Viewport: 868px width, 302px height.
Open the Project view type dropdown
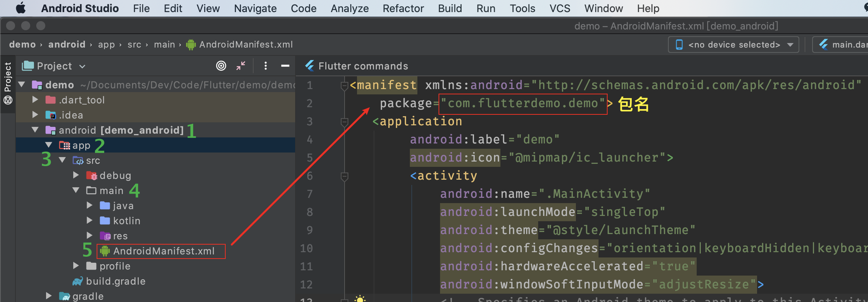pos(54,66)
